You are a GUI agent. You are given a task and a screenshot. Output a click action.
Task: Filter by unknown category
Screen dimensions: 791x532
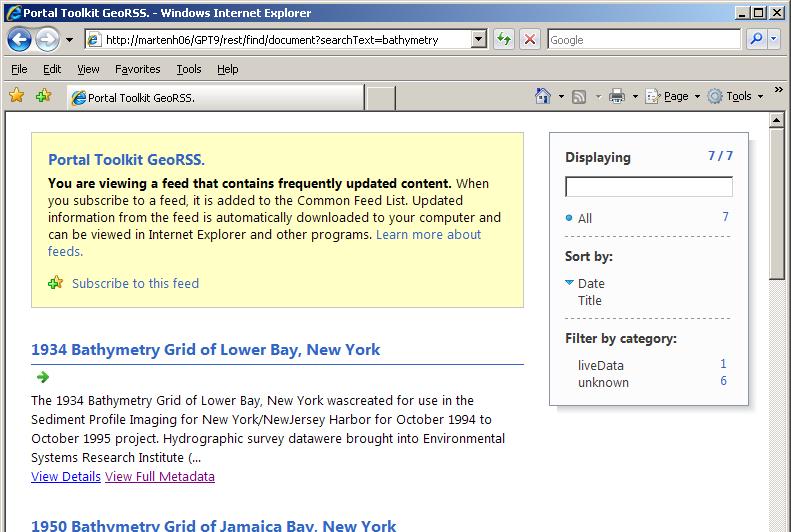tap(603, 382)
